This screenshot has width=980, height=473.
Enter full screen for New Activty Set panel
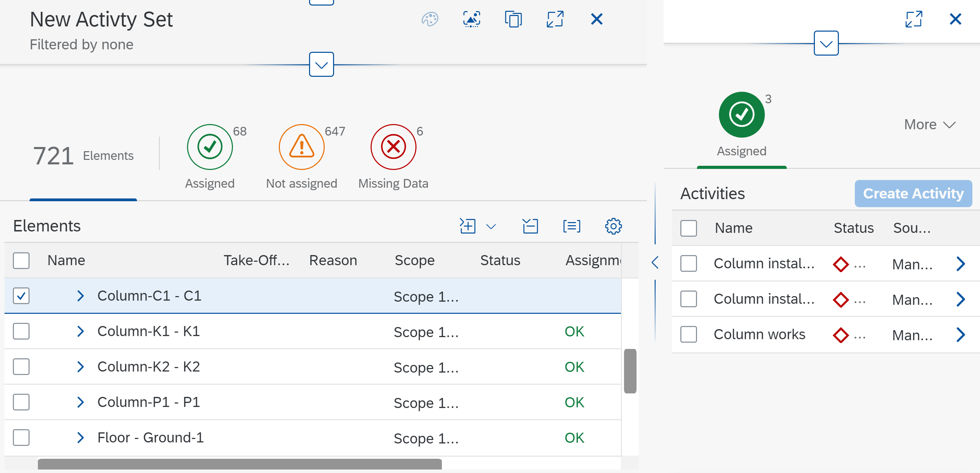555,19
